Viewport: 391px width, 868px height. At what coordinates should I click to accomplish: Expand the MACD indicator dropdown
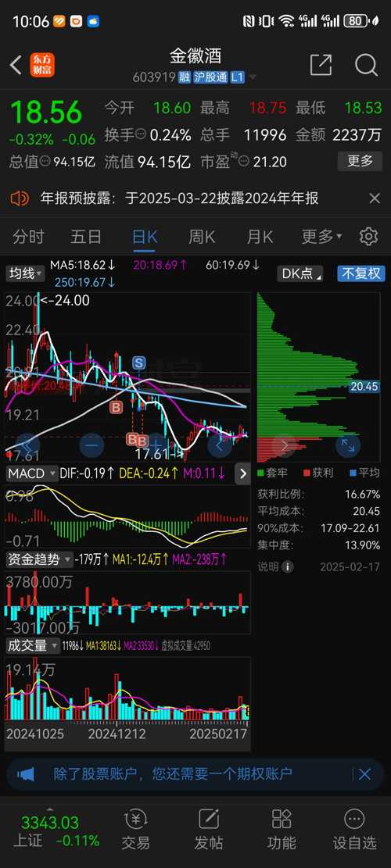coord(31,473)
